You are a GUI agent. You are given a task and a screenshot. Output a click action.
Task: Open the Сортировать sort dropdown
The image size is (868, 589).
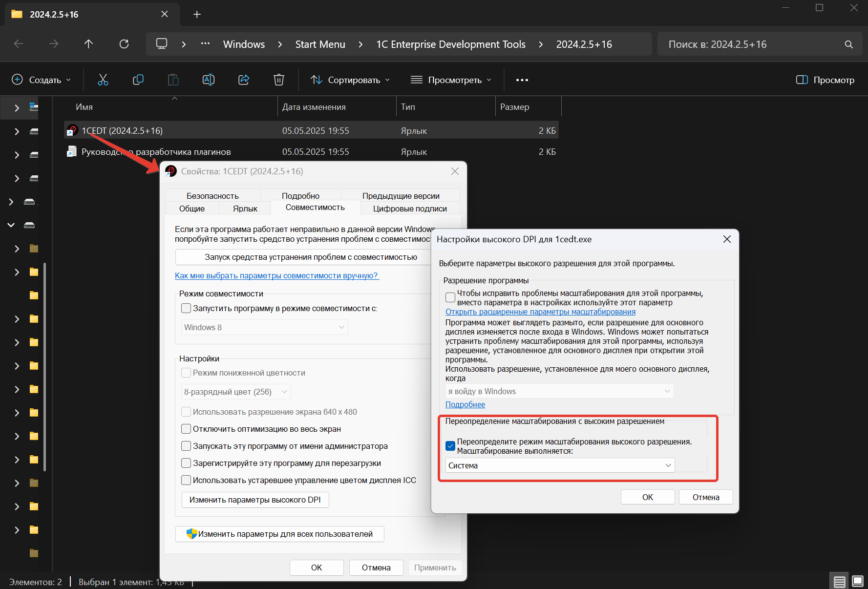pos(350,80)
